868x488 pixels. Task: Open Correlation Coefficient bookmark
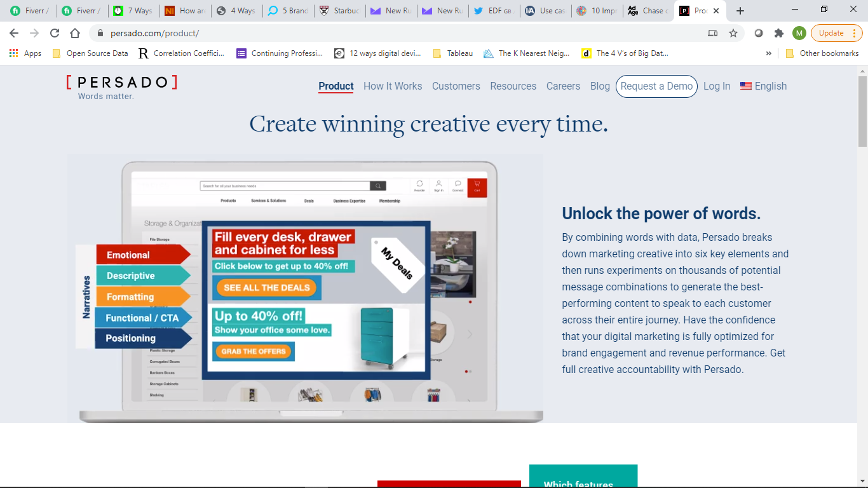tap(182, 53)
